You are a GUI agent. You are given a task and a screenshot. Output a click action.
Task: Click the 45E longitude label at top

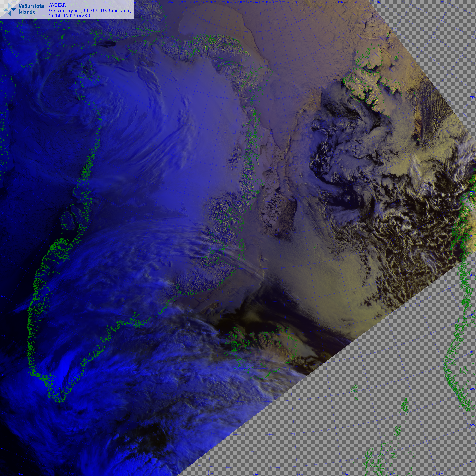[404, 2]
